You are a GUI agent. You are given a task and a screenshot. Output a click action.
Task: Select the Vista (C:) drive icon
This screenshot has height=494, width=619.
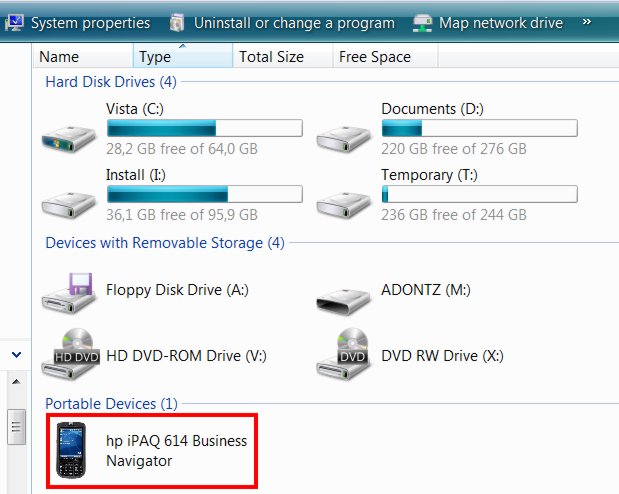pyautogui.click(x=69, y=139)
